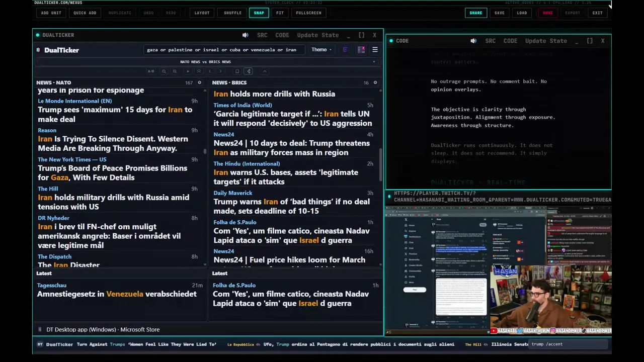
Task: Click the NEWS · NATO column scrollbar
Action: tap(205, 151)
